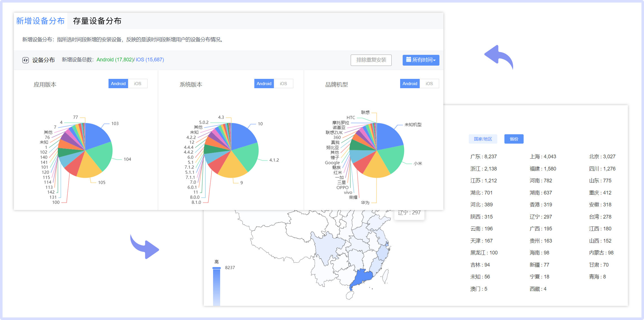Switch app version chart to iOS

138,84
